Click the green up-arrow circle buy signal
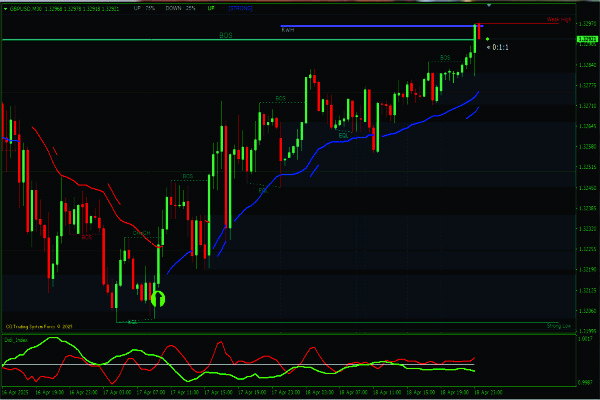The height and width of the screenshot is (400, 600). (x=157, y=297)
